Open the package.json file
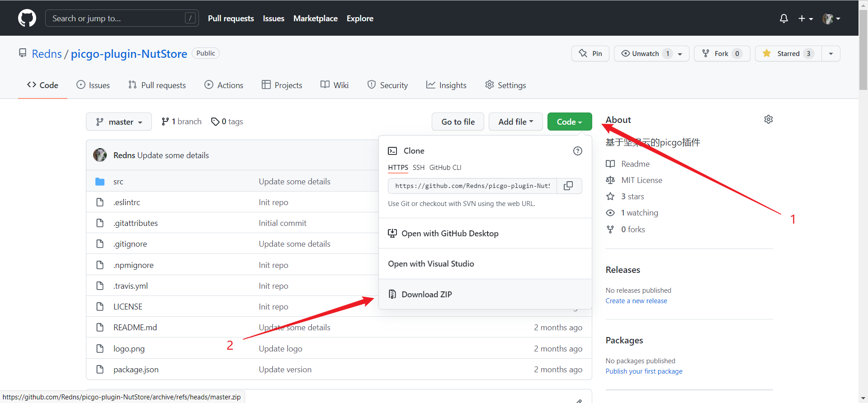The width and height of the screenshot is (868, 403). [x=136, y=370]
